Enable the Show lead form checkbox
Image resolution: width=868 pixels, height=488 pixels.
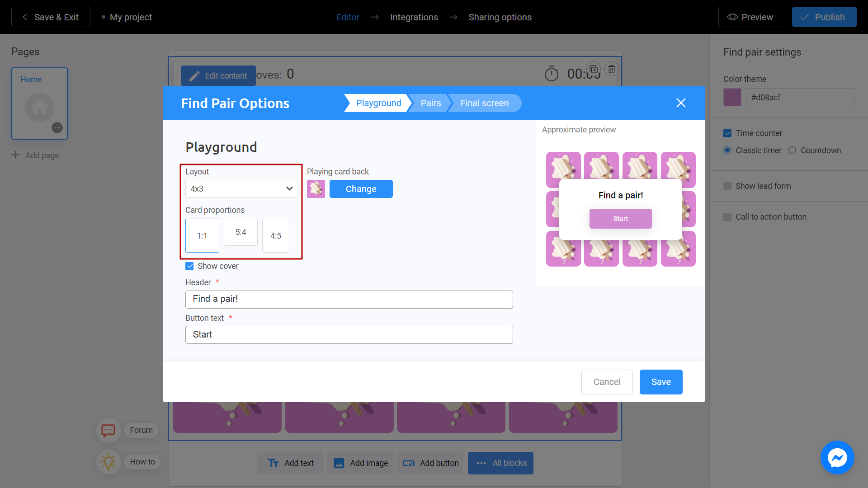(727, 186)
